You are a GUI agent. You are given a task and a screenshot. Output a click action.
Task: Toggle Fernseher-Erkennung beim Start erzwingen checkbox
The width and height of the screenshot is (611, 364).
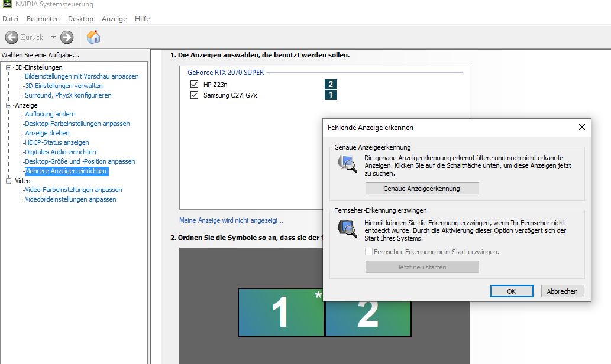(x=368, y=252)
